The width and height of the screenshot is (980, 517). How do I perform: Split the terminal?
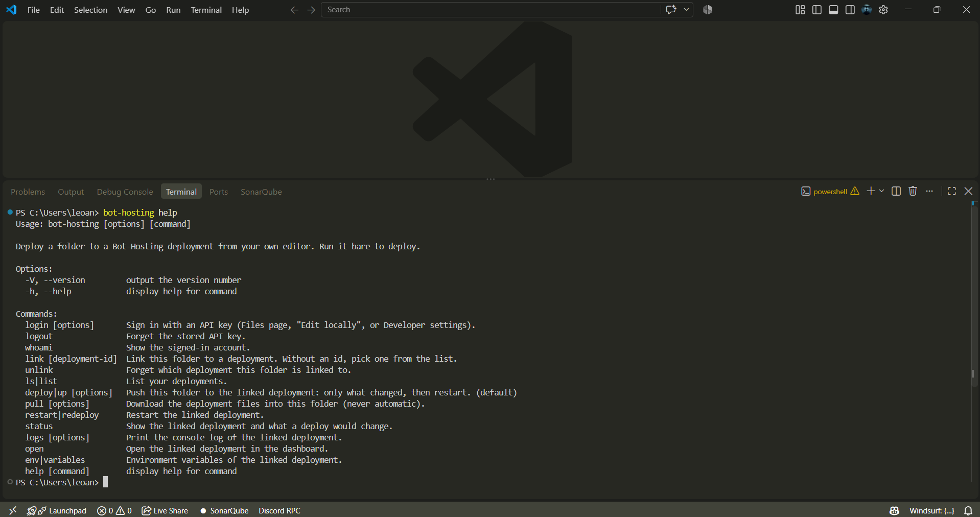click(896, 191)
